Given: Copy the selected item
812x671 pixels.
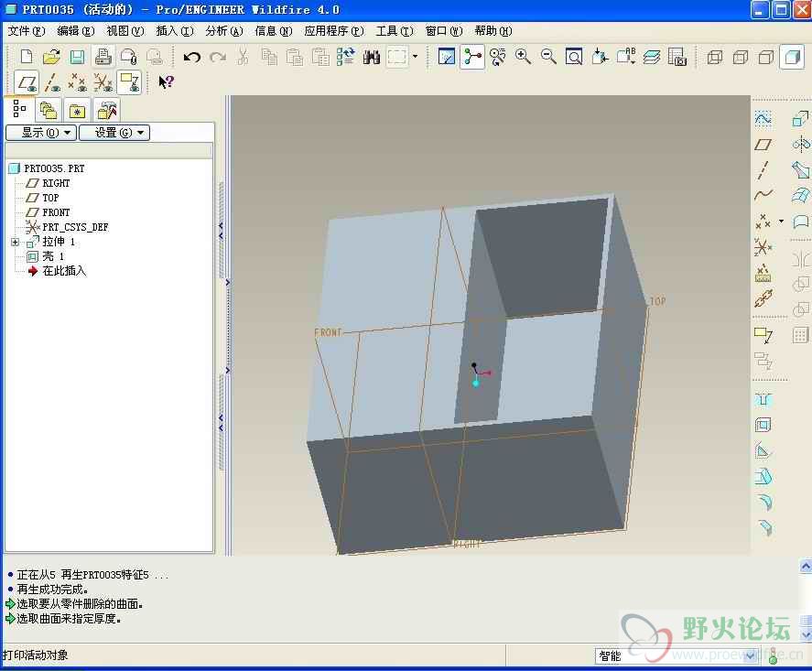Looking at the screenshot, I should coord(269,57).
